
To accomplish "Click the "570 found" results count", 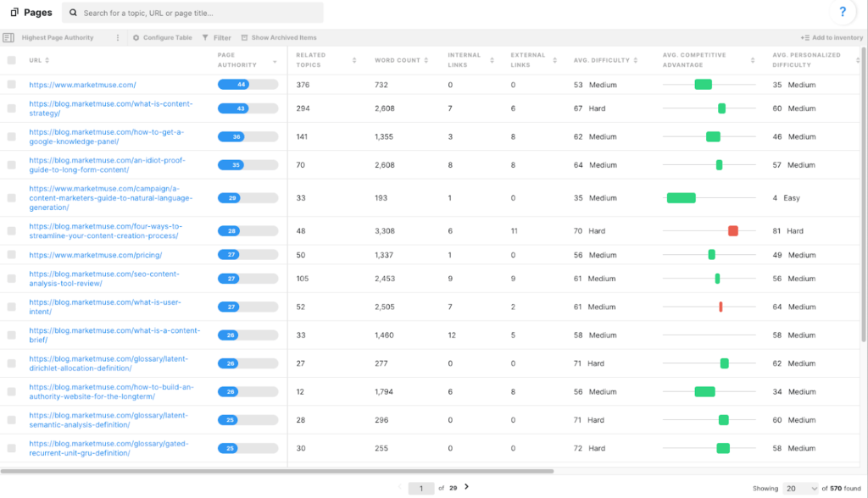I will coord(845,488).
